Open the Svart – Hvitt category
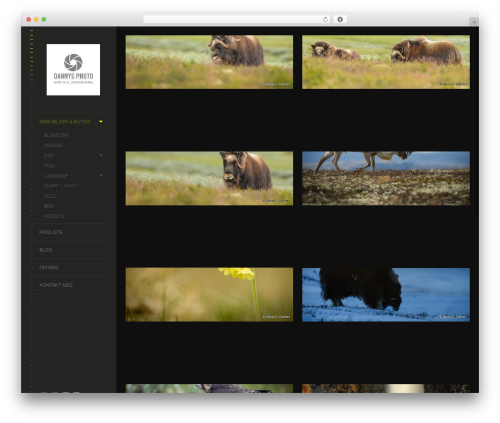The image size is (500, 423). [x=60, y=186]
